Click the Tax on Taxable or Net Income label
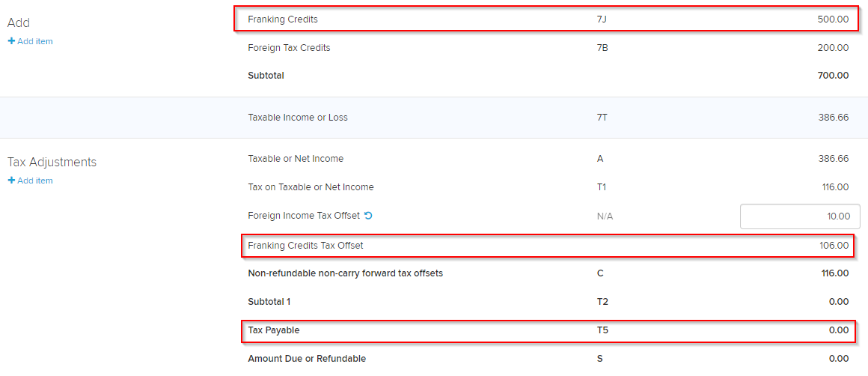This screenshot has width=868, height=376. click(x=311, y=187)
